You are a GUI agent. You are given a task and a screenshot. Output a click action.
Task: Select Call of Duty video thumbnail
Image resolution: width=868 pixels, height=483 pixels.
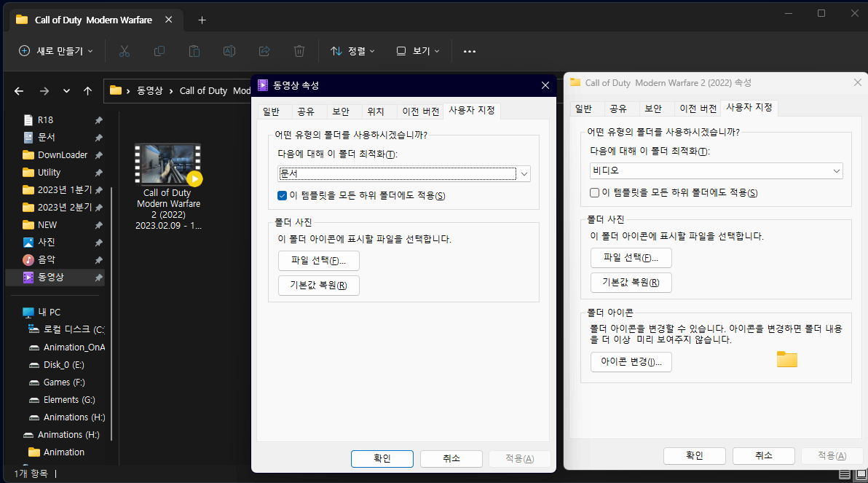pos(169,164)
